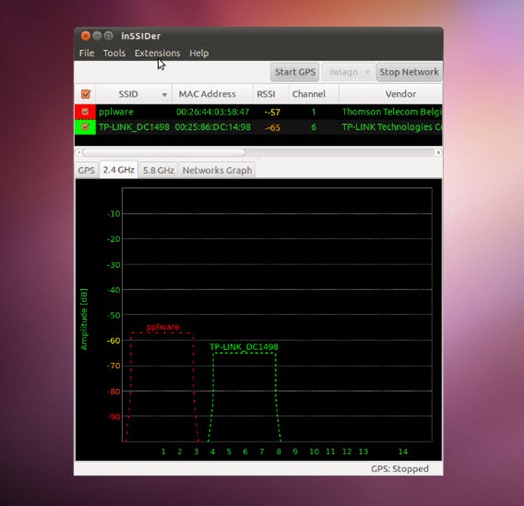The image size is (524, 506).
Task: Select the pplware SSID row text
Action: pos(116,112)
